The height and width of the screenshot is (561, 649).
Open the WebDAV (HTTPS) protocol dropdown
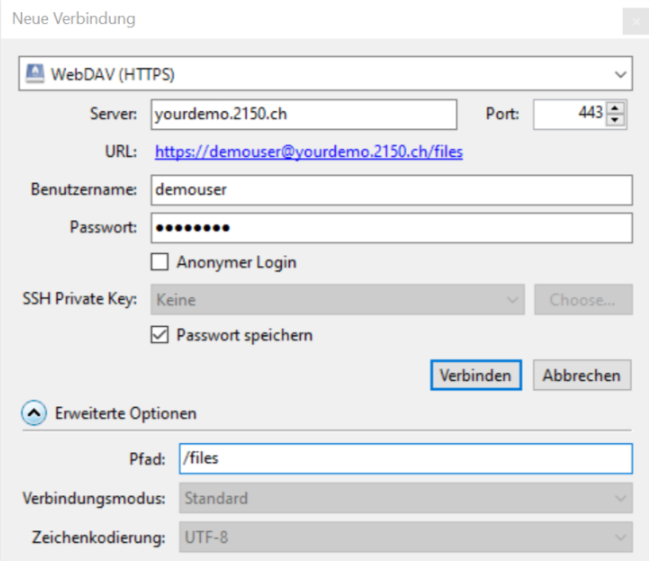pos(325,73)
